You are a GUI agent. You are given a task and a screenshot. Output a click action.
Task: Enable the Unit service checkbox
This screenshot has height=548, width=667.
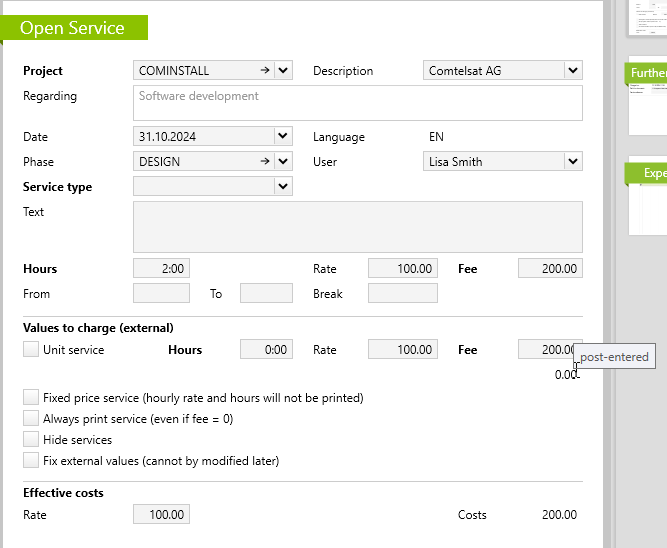click(x=31, y=349)
